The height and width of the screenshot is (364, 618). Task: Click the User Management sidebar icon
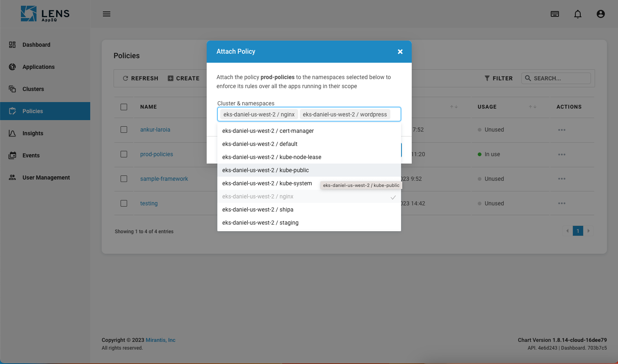coord(12,177)
